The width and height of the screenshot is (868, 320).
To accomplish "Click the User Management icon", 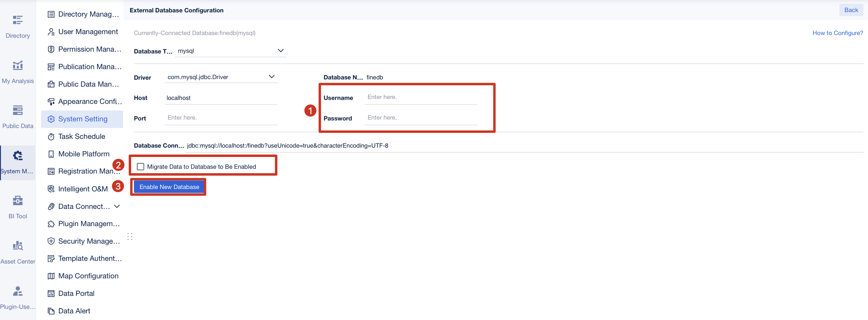I will pyautogui.click(x=51, y=31).
